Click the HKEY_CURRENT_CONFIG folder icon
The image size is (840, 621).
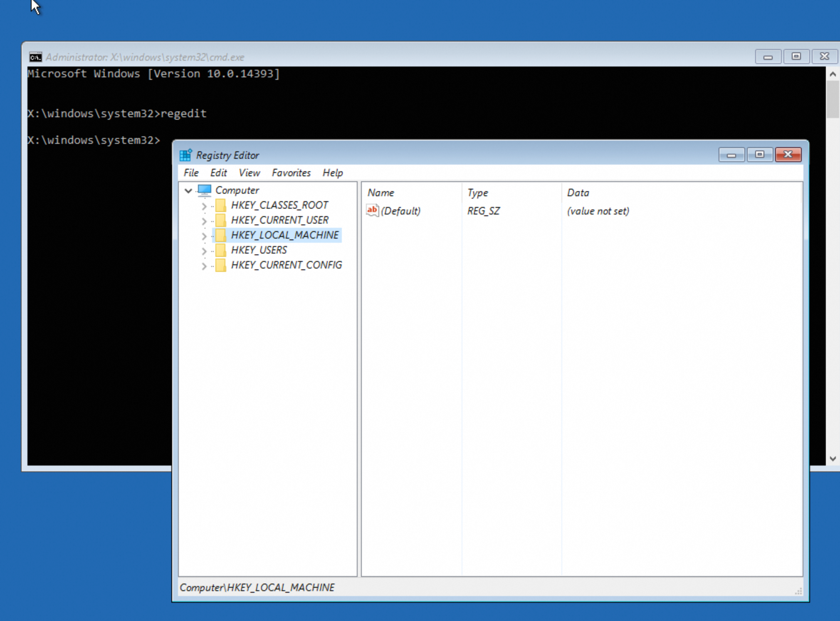(x=221, y=265)
